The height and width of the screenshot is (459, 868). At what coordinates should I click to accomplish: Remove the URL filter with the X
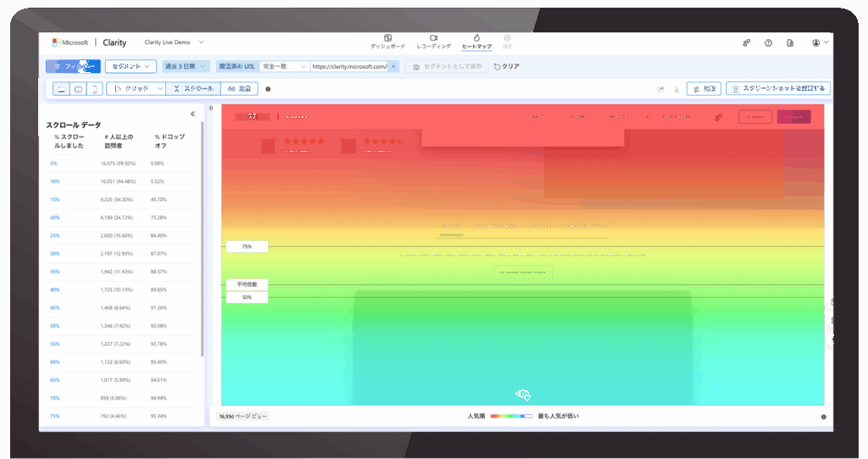tap(393, 66)
